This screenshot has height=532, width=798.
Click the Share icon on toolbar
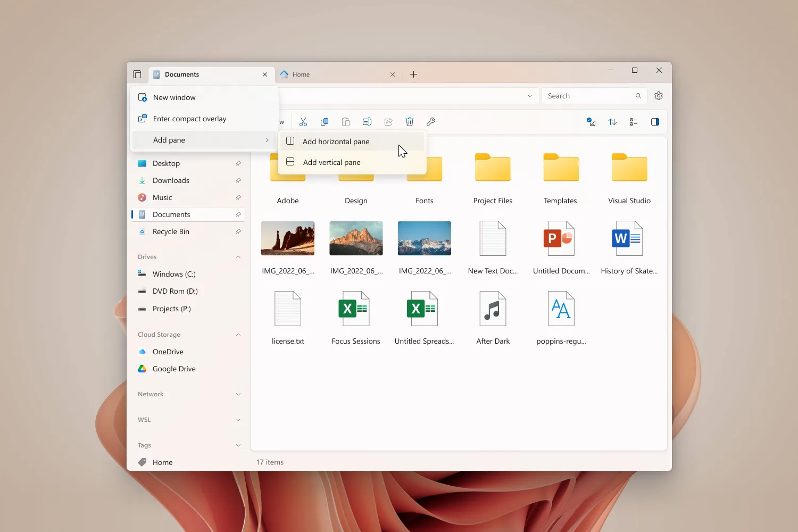[x=388, y=122]
